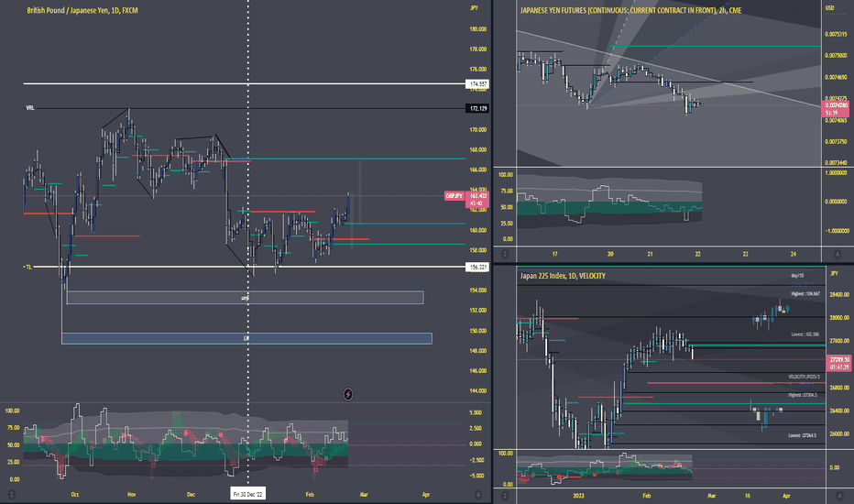854x504 pixels.
Task: Click '2023' on Japan 225 time axis
Action: [578, 495]
